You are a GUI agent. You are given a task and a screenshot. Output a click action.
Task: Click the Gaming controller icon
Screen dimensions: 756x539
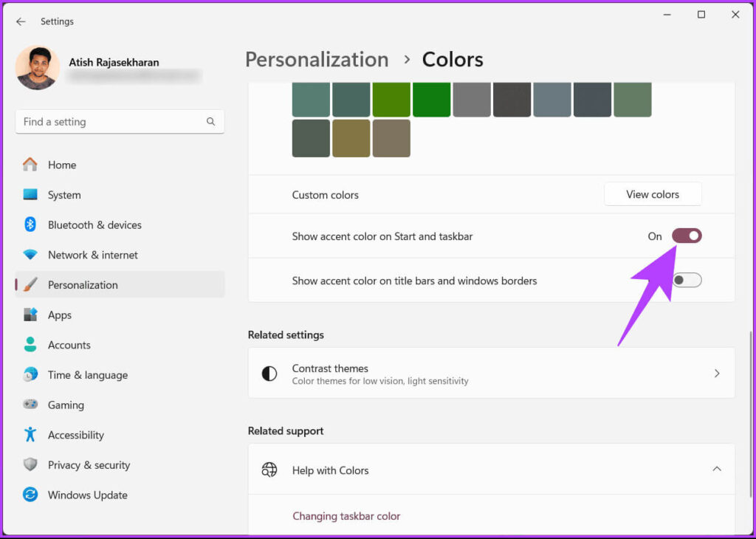pos(30,405)
